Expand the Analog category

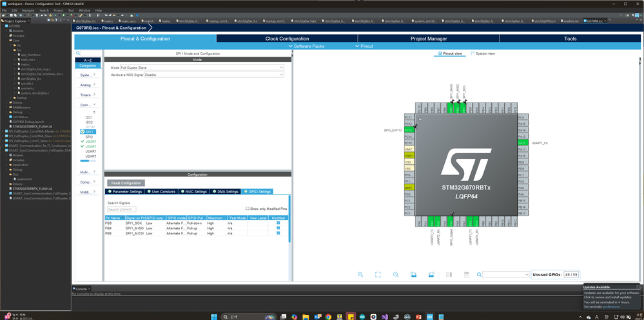[x=88, y=85]
